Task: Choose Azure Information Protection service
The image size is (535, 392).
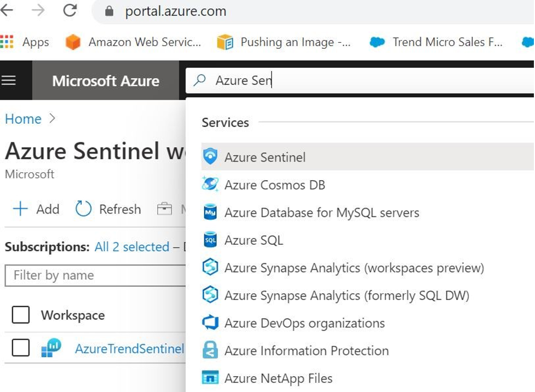Action: 367,350
